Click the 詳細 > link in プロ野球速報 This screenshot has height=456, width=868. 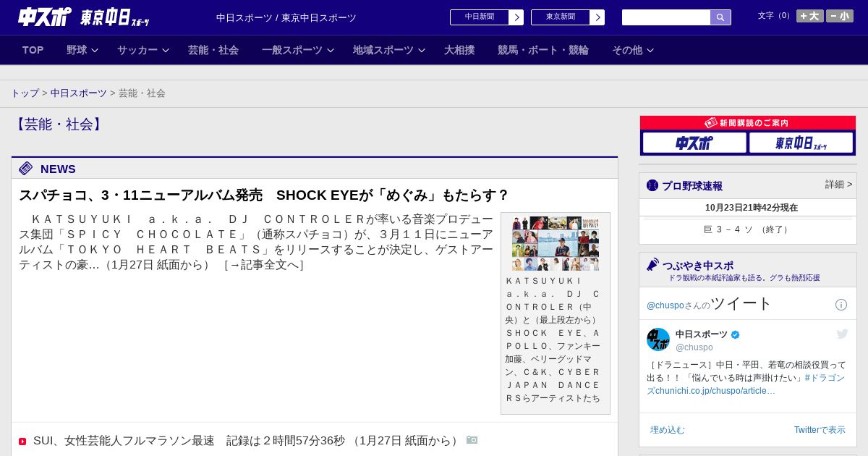pyautogui.click(x=839, y=185)
